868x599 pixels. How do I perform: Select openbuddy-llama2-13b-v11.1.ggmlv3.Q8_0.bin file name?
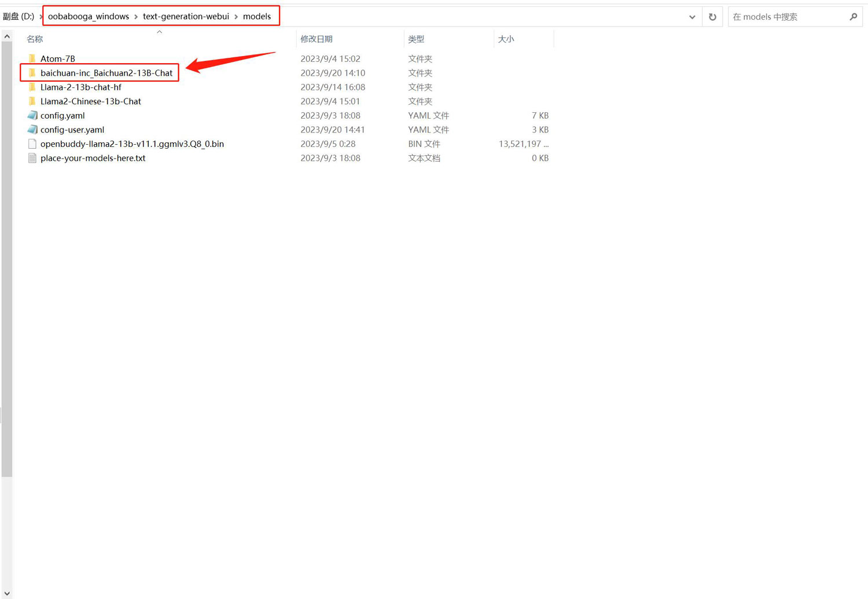132,144
